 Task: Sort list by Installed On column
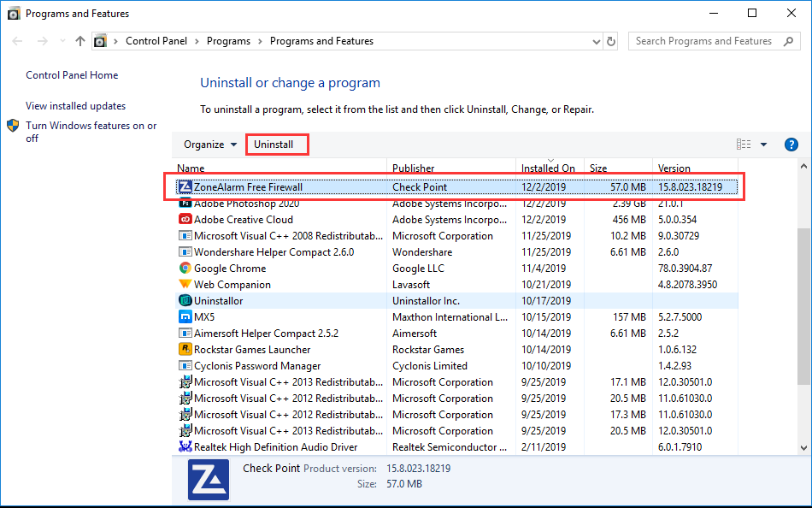(550, 168)
